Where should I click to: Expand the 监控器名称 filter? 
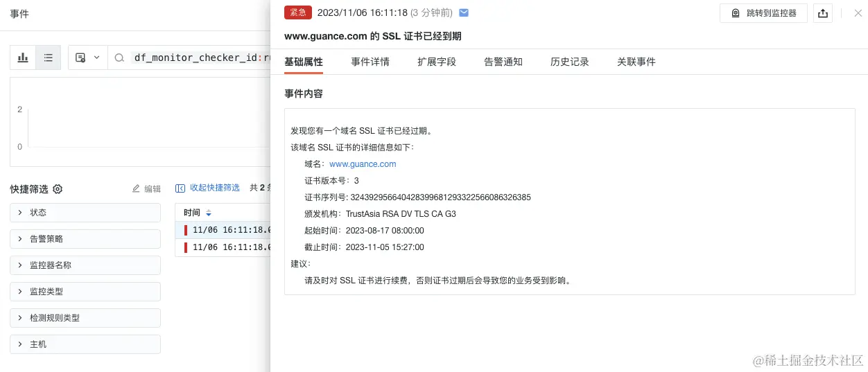coord(85,265)
